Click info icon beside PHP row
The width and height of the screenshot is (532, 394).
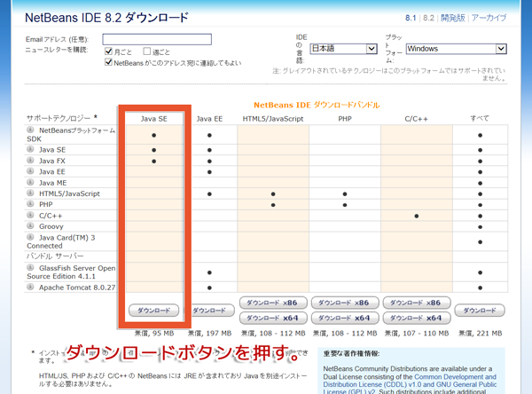[x=30, y=204]
